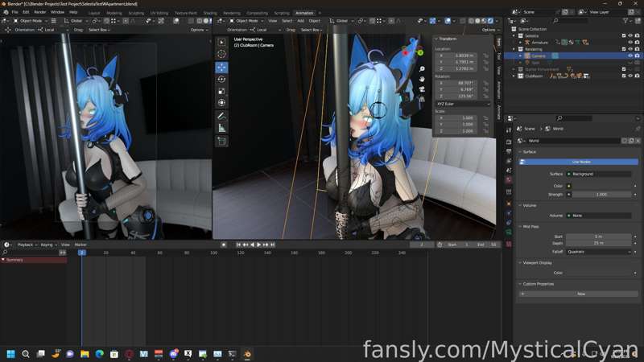Pick the Measure ruler tool
The image size is (644, 362).
point(221,129)
